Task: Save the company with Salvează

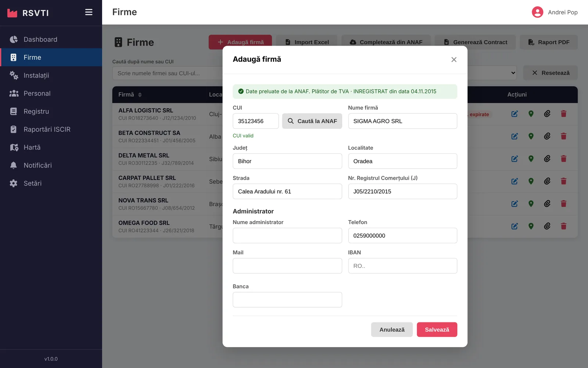Action: pyautogui.click(x=437, y=330)
